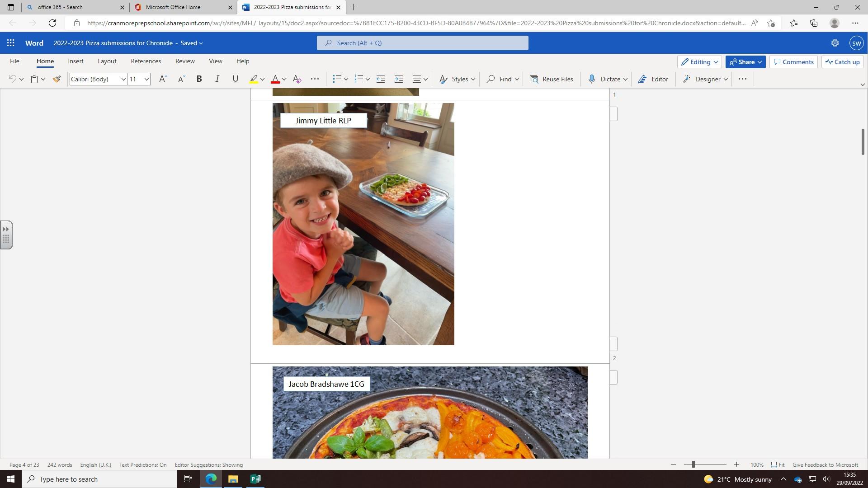Click the Search (Alt + Q) box

(x=422, y=43)
